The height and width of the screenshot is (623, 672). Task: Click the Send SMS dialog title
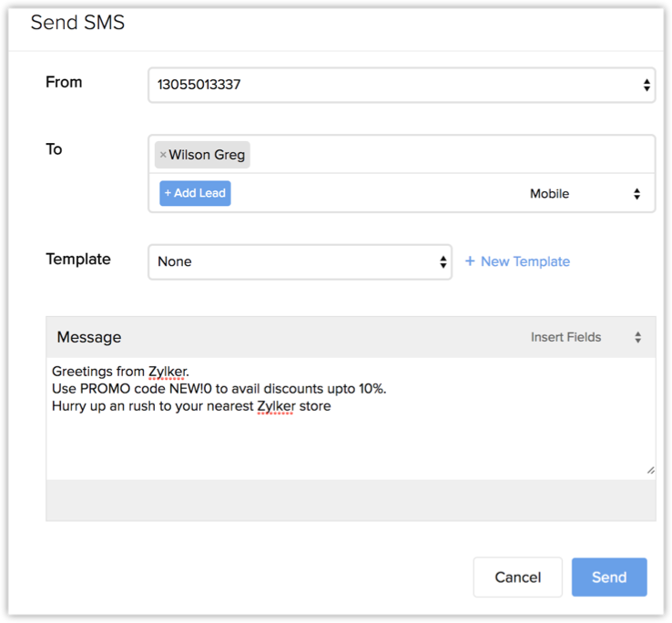[x=77, y=23]
